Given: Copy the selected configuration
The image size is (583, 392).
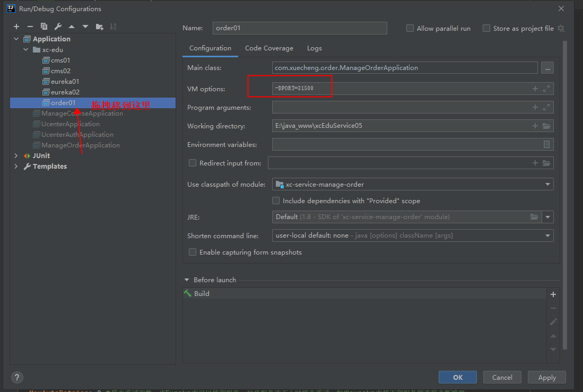Looking at the screenshot, I should tap(44, 27).
